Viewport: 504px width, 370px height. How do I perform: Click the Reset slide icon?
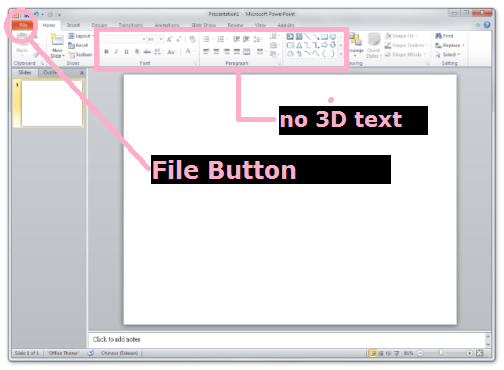coord(71,45)
